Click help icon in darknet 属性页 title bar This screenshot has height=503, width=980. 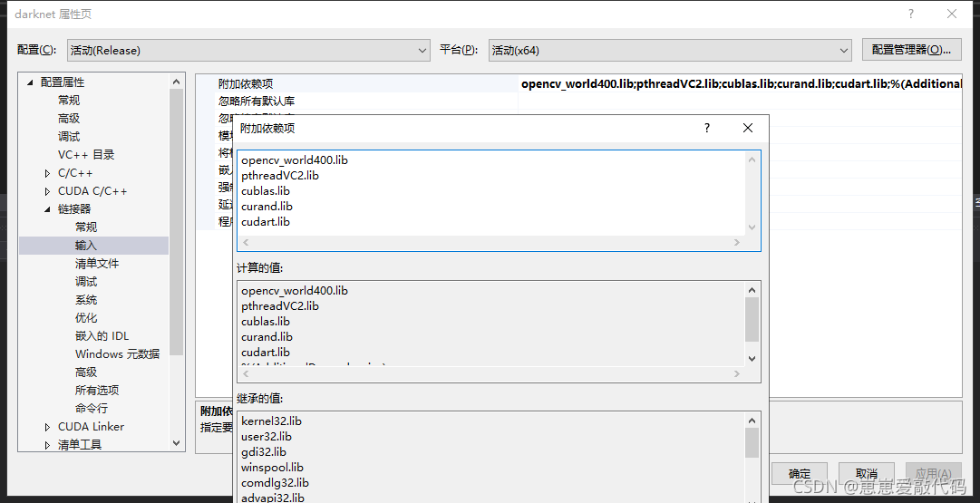(912, 14)
